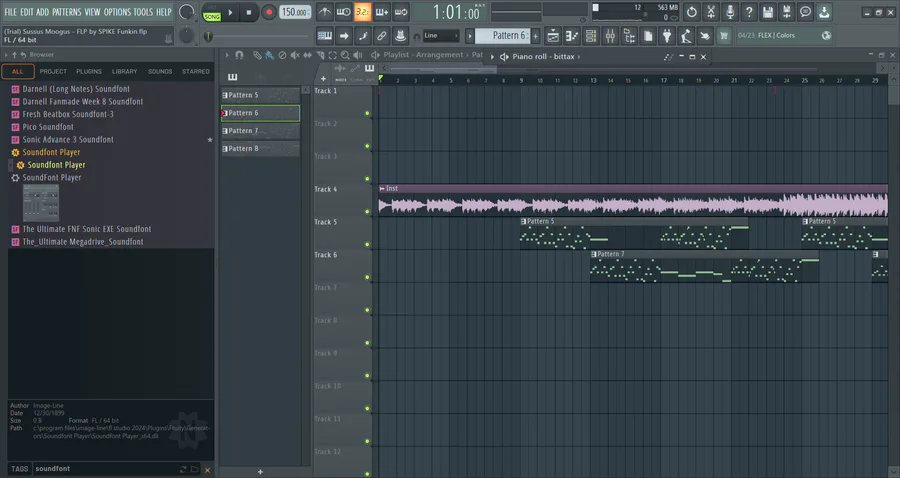The height and width of the screenshot is (478, 900).
Task: Open the pattern menu arrow left of Pattern 6
Action: coord(470,36)
